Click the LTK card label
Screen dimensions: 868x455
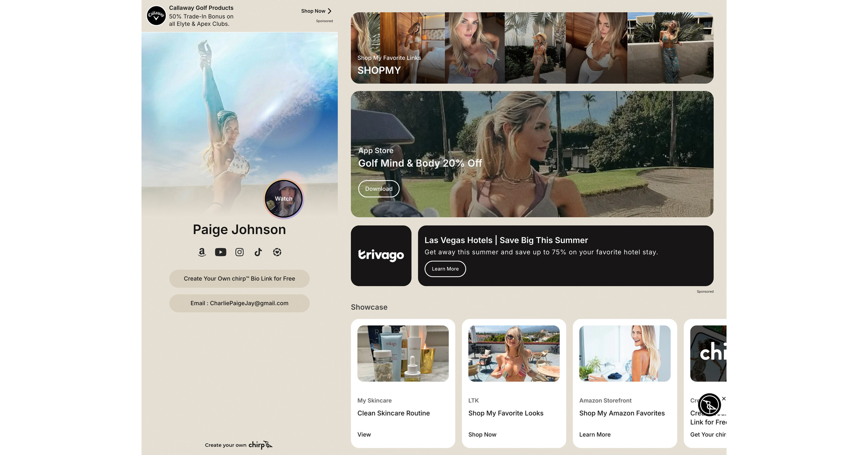click(x=474, y=400)
